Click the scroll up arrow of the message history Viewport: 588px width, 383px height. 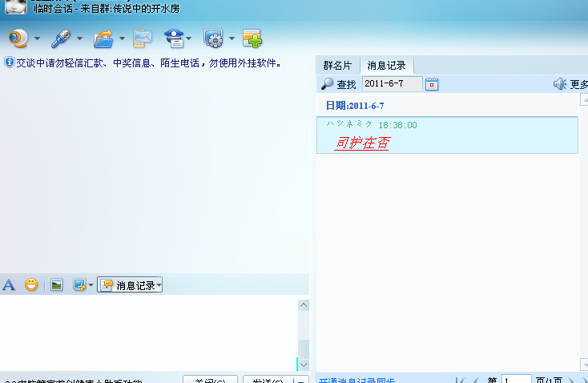tap(584, 100)
